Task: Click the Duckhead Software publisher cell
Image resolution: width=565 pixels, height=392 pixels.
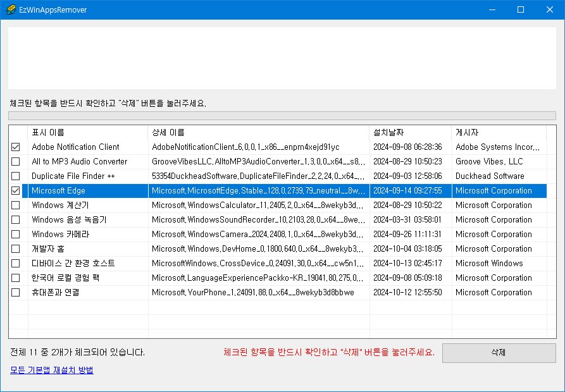Action: click(x=490, y=176)
